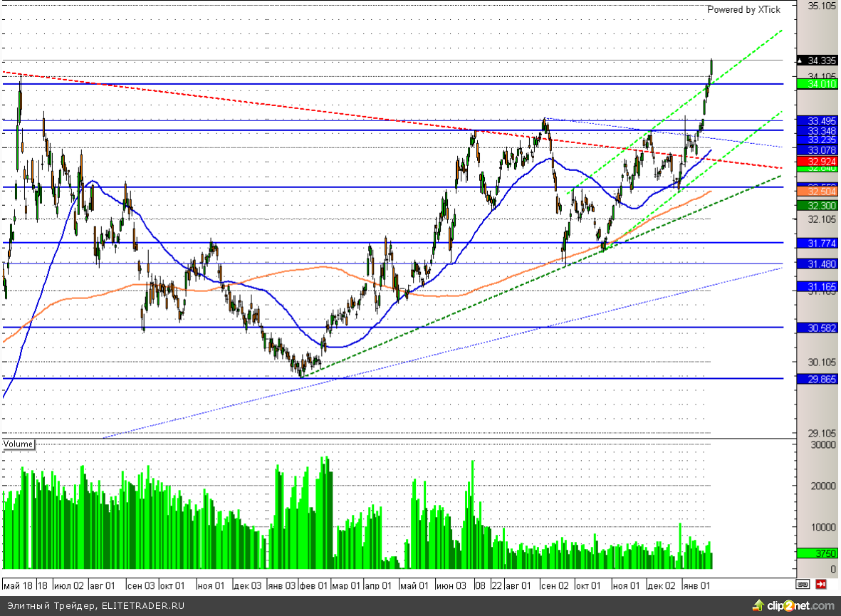841x616 pixels.
Task: Click the up-triangle on the 34.335 price marker
Action: click(x=800, y=61)
